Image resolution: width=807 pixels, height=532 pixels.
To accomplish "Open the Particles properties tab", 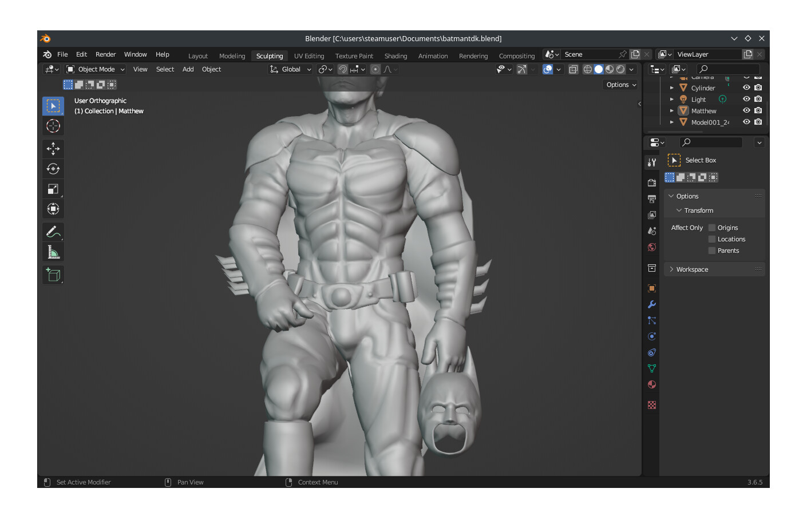I will click(652, 320).
